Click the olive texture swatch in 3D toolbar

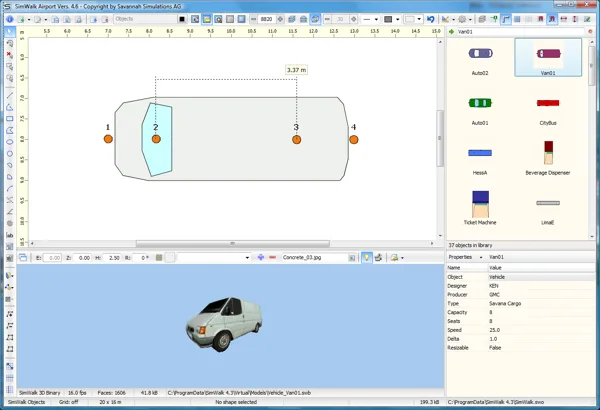[159, 258]
